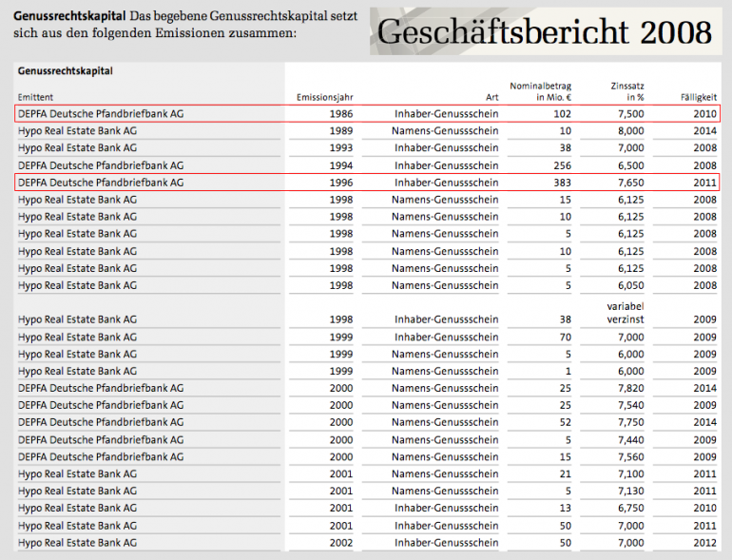Select interest rate '7,650'
732x560 pixels.
(x=631, y=183)
